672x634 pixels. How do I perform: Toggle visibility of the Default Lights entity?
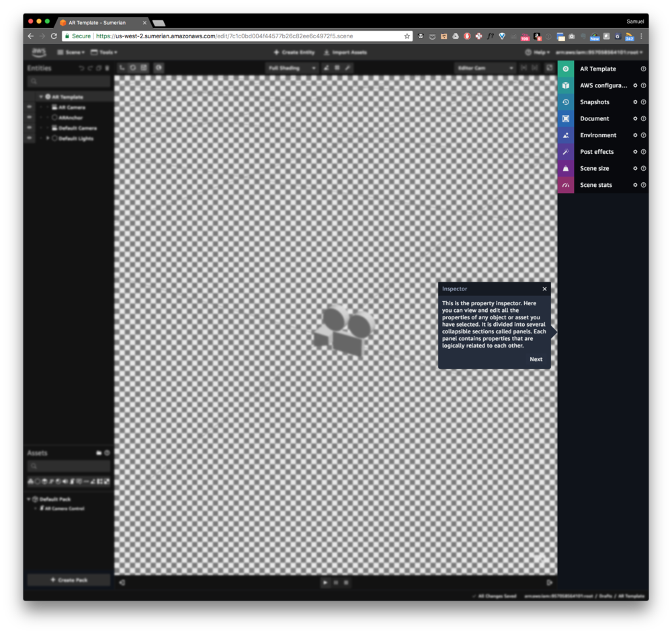[x=29, y=138]
